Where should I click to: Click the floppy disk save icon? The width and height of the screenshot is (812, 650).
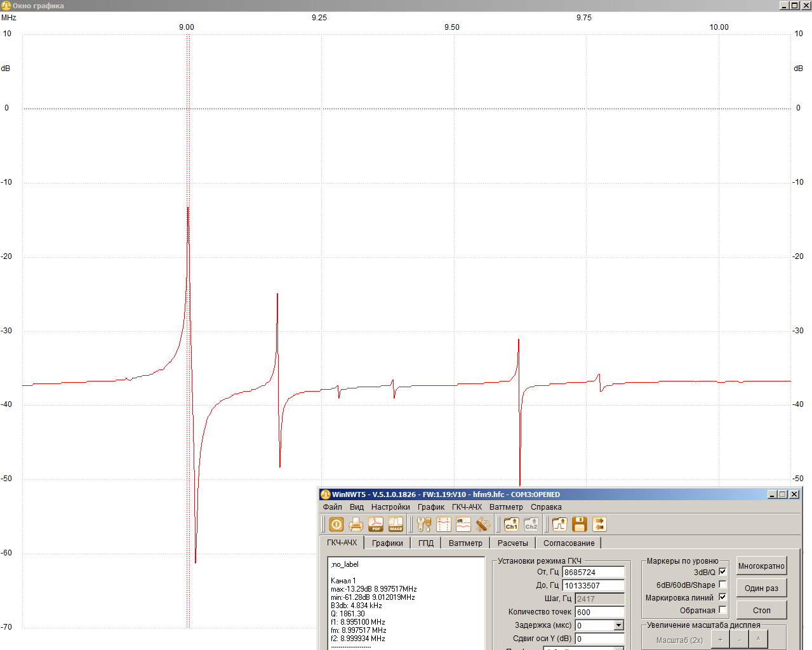pyautogui.click(x=579, y=524)
